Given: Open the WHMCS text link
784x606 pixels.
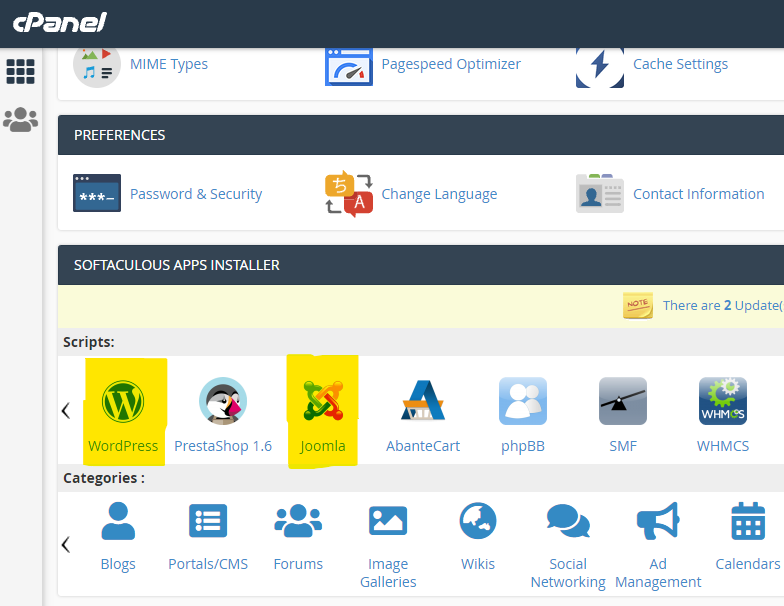Looking at the screenshot, I should pos(723,446).
